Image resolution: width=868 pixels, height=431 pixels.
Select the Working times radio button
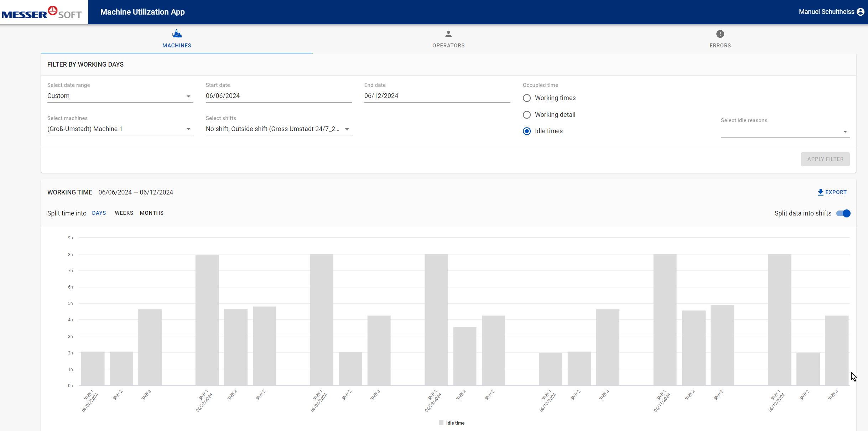click(527, 98)
